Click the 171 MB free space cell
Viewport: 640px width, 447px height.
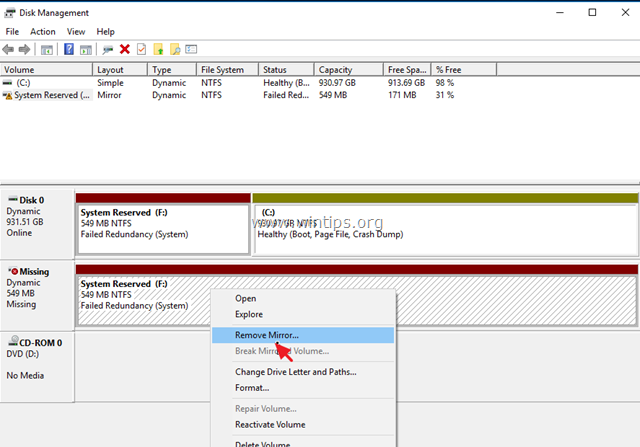[402, 95]
